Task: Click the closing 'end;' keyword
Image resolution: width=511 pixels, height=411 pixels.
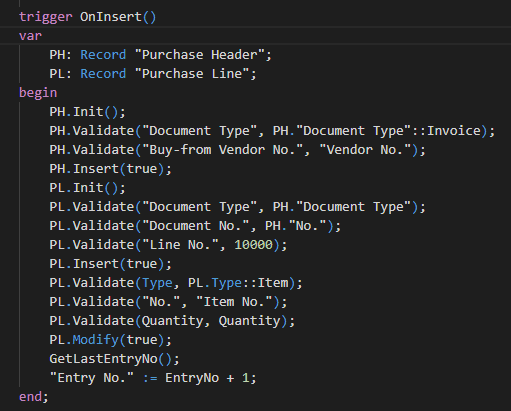Action: coord(34,397)
